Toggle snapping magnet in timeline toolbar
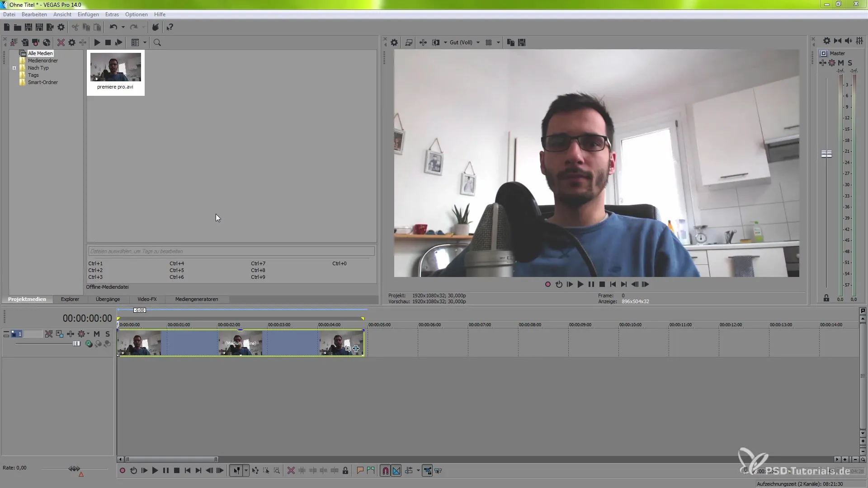The height and width of the screenshot is (488, 868). [385, 471]
